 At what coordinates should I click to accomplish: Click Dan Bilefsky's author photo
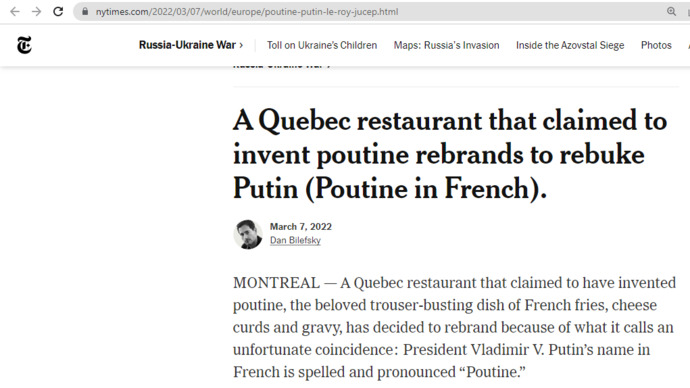[x=248, y=234]
